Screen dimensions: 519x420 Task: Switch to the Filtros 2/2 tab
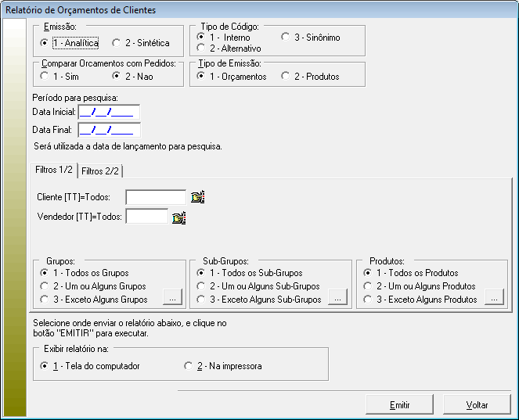pyautogui.click(x=100, y=171)
